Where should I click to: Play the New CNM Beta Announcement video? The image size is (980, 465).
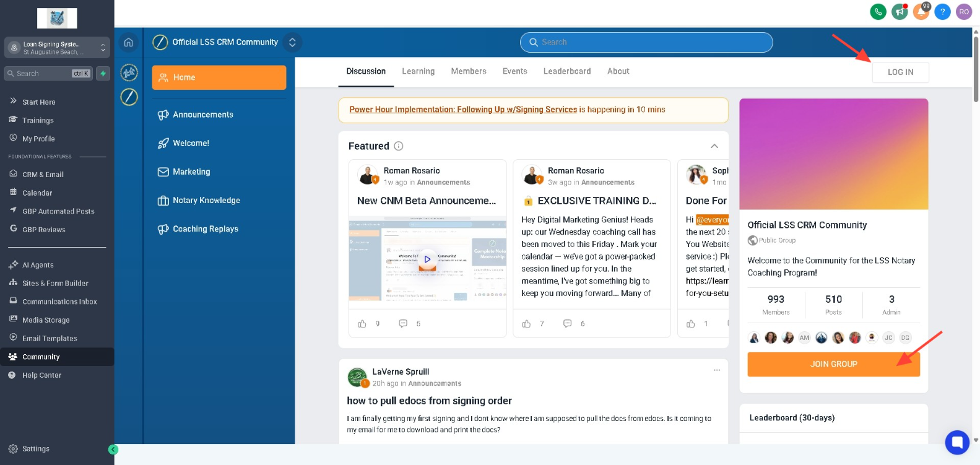427,259
